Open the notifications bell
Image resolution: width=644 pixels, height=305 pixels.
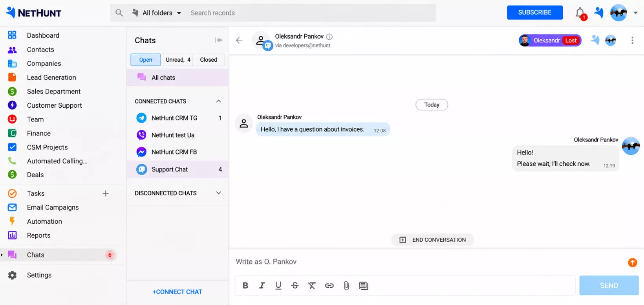(x=580, y=13)
